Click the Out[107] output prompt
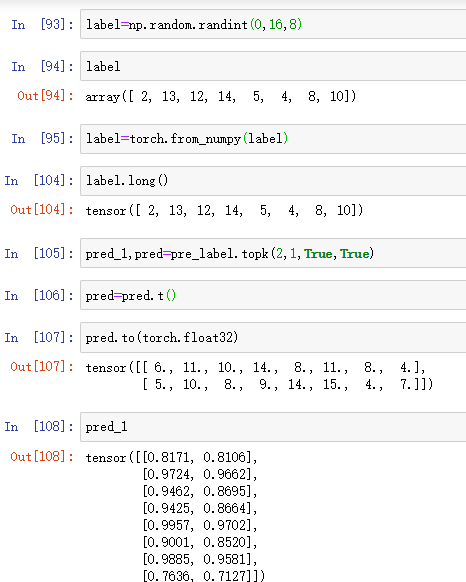The image size is (466, 582). (x=42, y=367)
